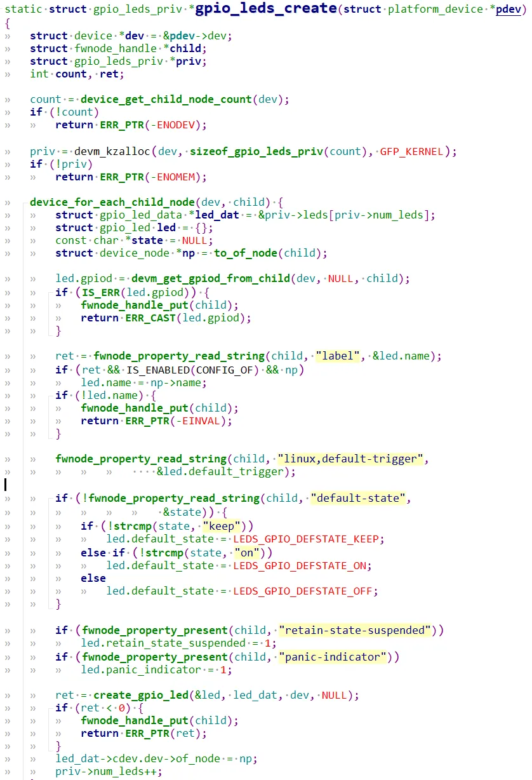This screenshot has height=780, width=532.
Task: Click the "label" string literal
Action: pyautogui.click(x=338, y=356)
